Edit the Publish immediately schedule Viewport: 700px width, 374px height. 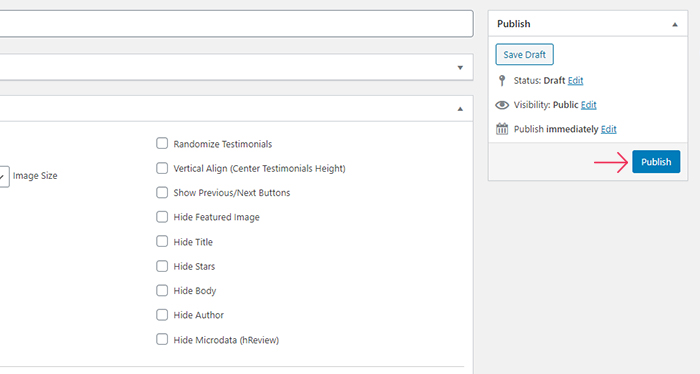tap(608, 129)
